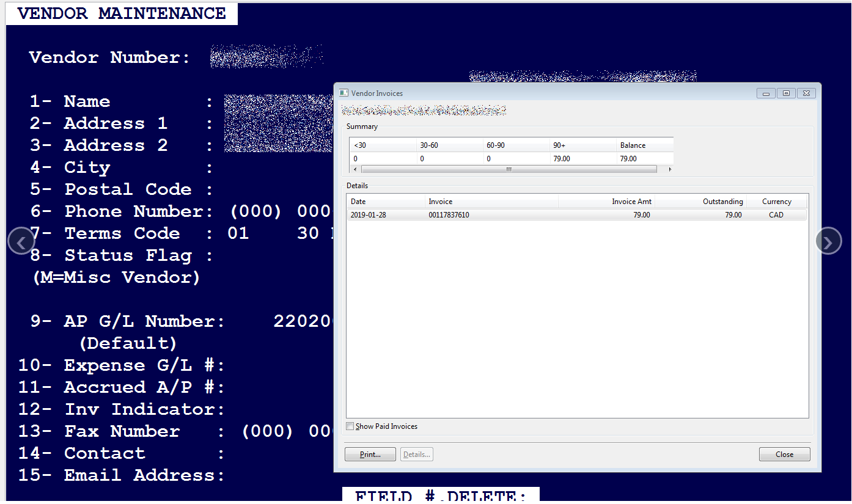Click the Vendor Invoices window title icon
The image size is (852, 504).
344,93
